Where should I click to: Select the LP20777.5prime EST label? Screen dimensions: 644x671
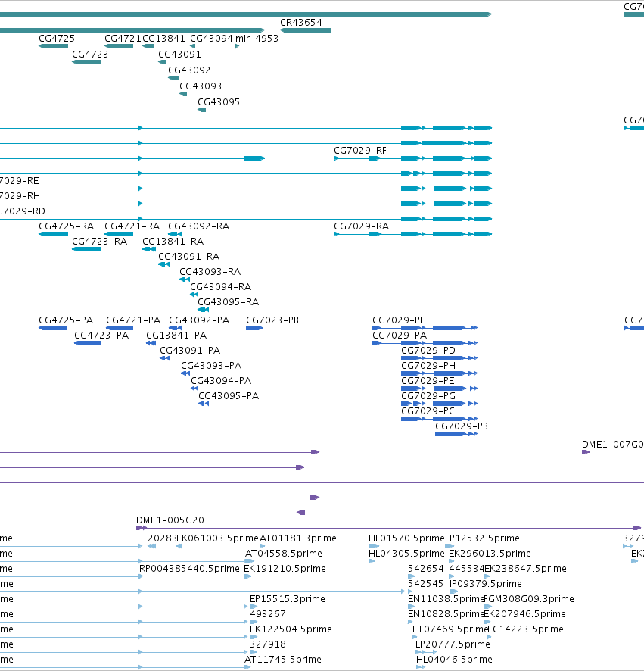(453, 644)
